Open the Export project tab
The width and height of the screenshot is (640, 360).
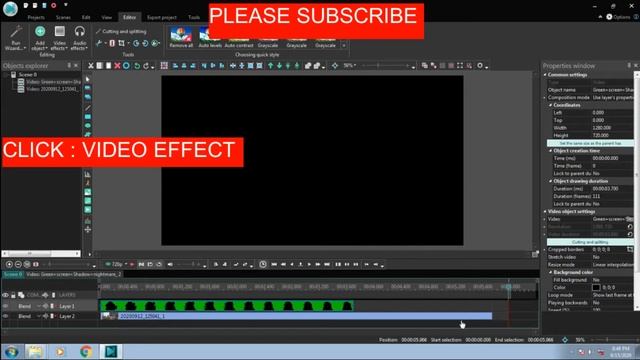162,18
